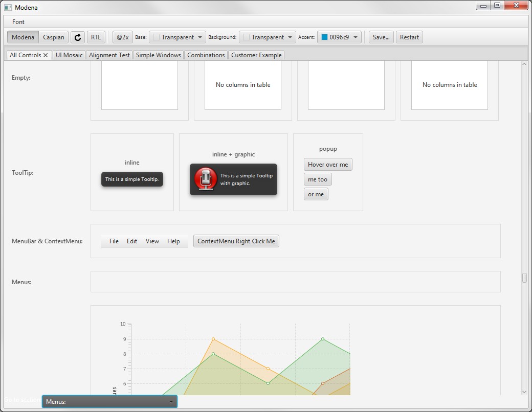Click the Modena window icon in the title bar
This screenshot has height=412, width=532.
click(x=8, y=7)
